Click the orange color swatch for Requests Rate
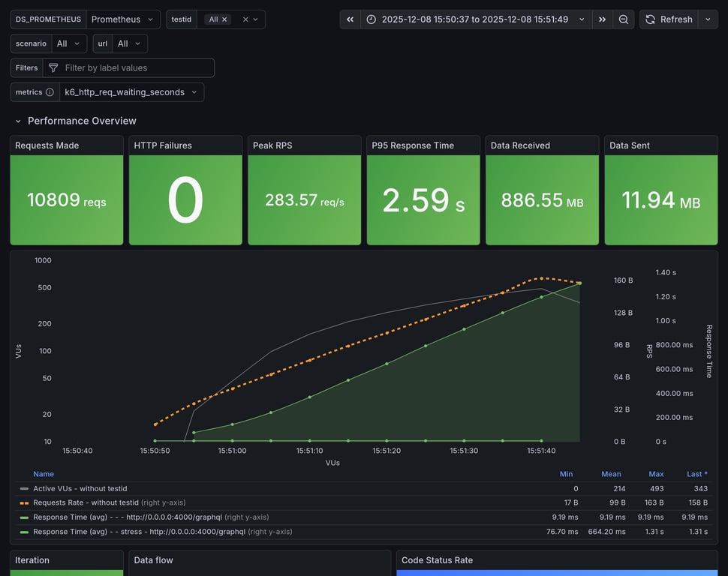Viewport: 728px width, 576px height. 25,502
